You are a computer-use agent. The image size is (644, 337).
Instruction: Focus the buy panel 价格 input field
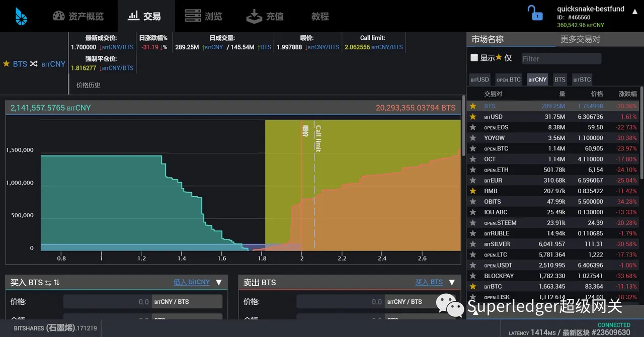pyautogui.click(x=108, y=302)
